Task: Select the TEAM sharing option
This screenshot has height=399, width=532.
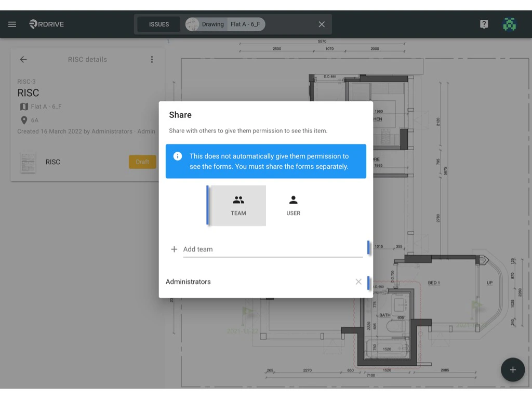Action: coord(238,205)
